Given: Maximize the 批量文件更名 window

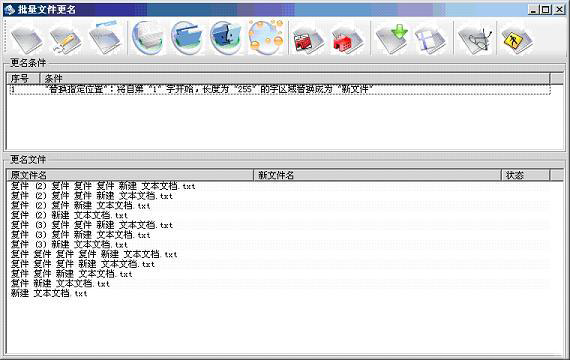Looking at the screenshot, I should coord(546,10).
